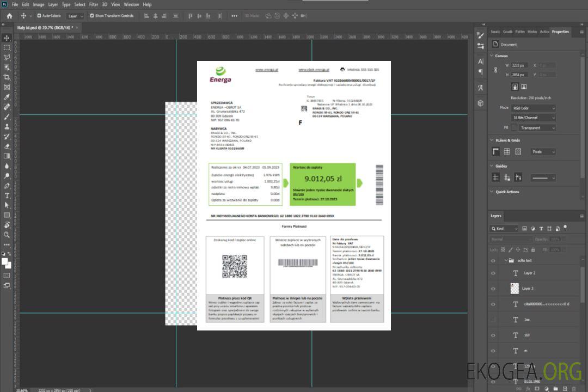The image size is (588, 392).
Task: Set canvas to landscape orientation
Action: pyautogui.click(x=524, y=87)
